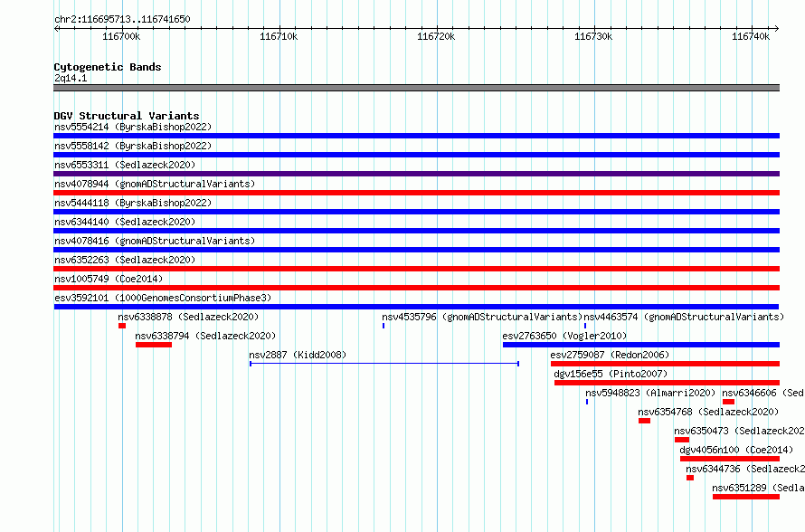This screenshot has height=532, width=805.
Task: Open variant dgv156e55 (Pinto2007) label
Action: click(611, 374)
